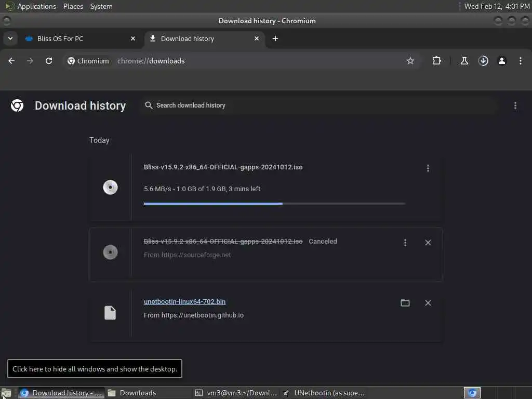Reload the downloads page
Screen dimensions: 532x399
[x=49, y=61]
